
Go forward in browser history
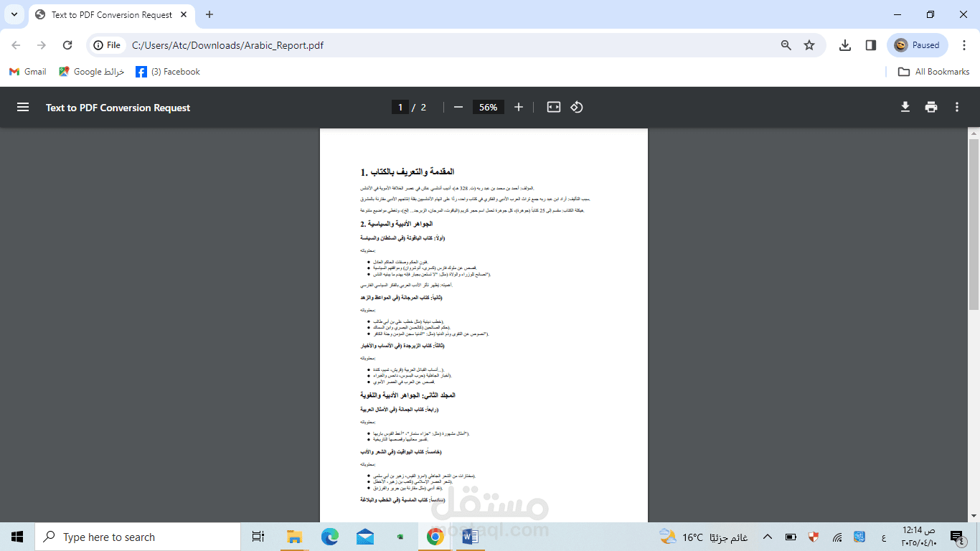42,45
